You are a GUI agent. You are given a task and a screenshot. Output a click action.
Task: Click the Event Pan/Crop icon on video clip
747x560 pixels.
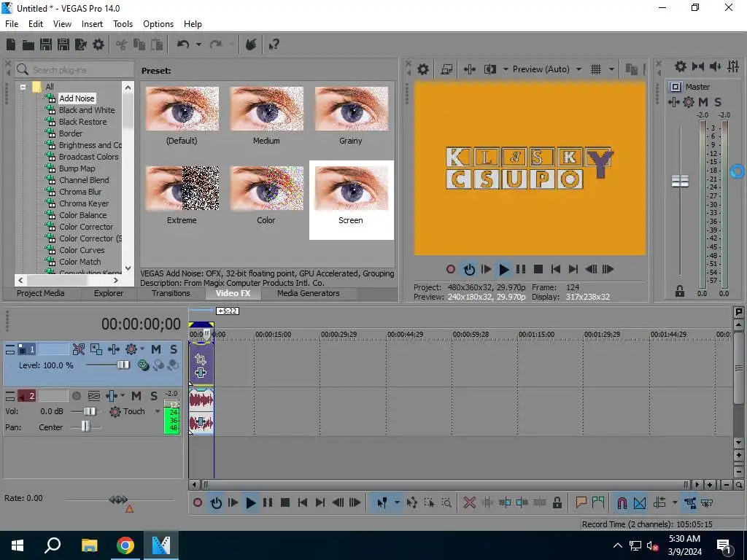click(x=201, y=359)
